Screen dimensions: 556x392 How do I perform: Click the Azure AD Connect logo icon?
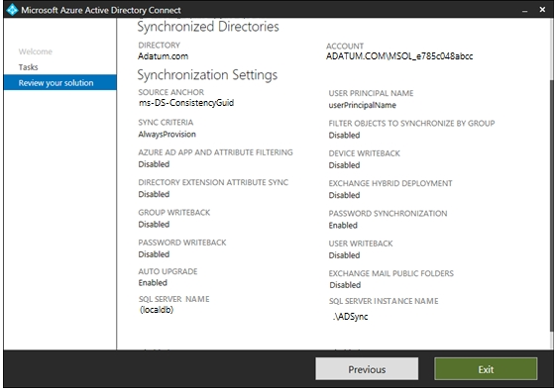(x=12, y=10)
